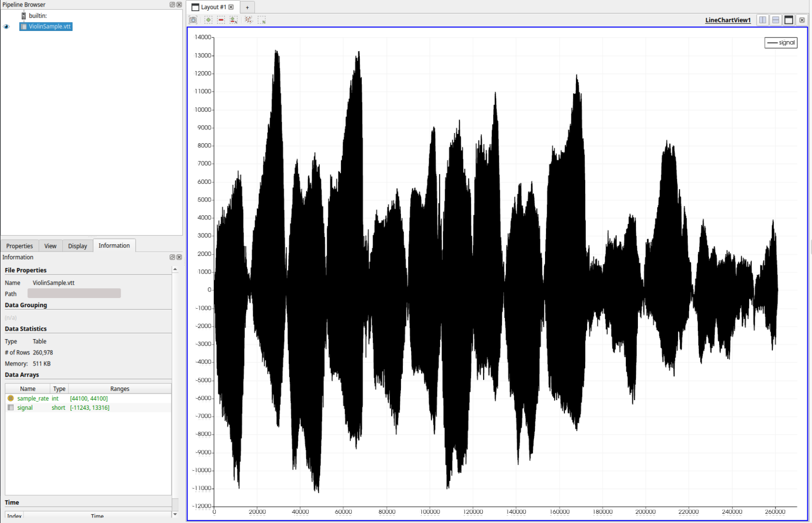Image resolution: width=812 pixels, height=523 pixels.
Task: Toggle visibility of VielinSample.vtt in pipeline
Action: click(6, 26)
